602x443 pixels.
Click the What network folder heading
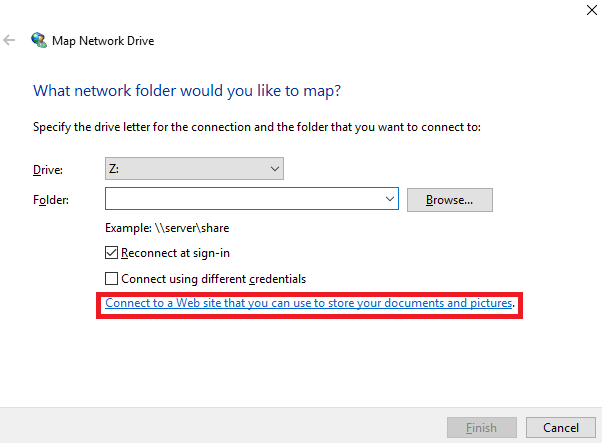tap(187, 91)
